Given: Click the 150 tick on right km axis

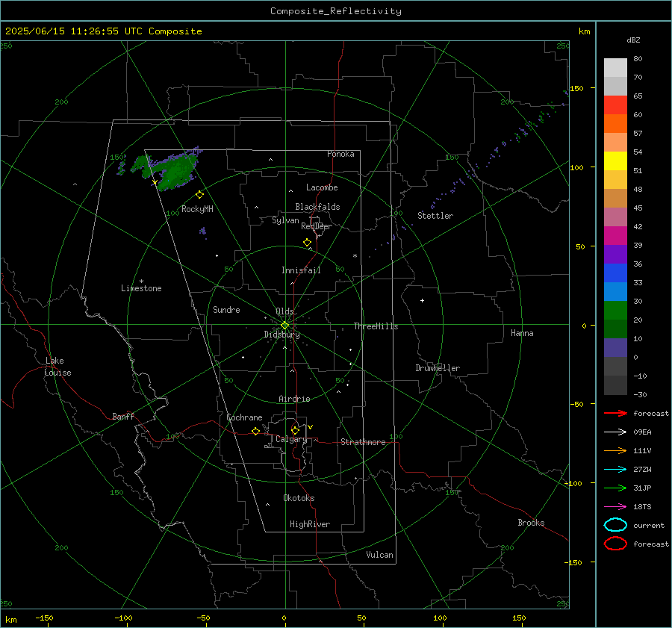Looking at the screenshot, I should click(576, 88).
